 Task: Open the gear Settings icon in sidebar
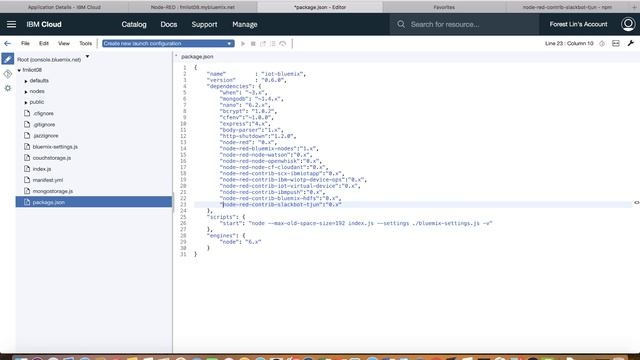[7, 88]
